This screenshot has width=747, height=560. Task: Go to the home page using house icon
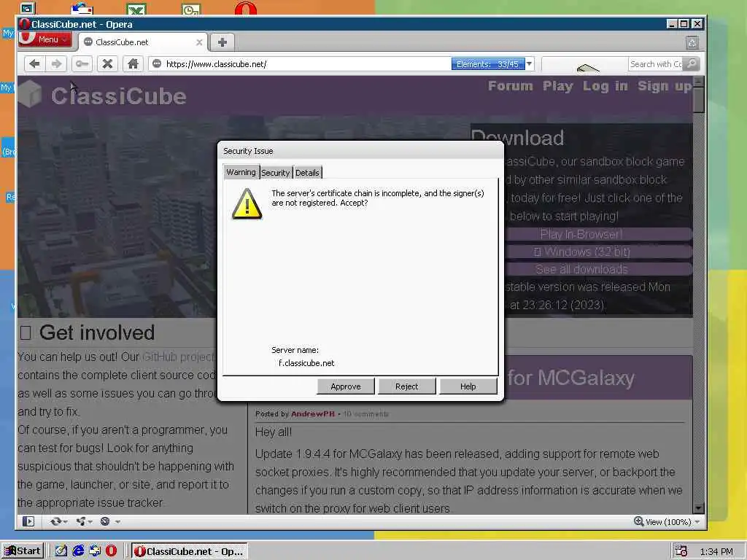tap(133, 64)
